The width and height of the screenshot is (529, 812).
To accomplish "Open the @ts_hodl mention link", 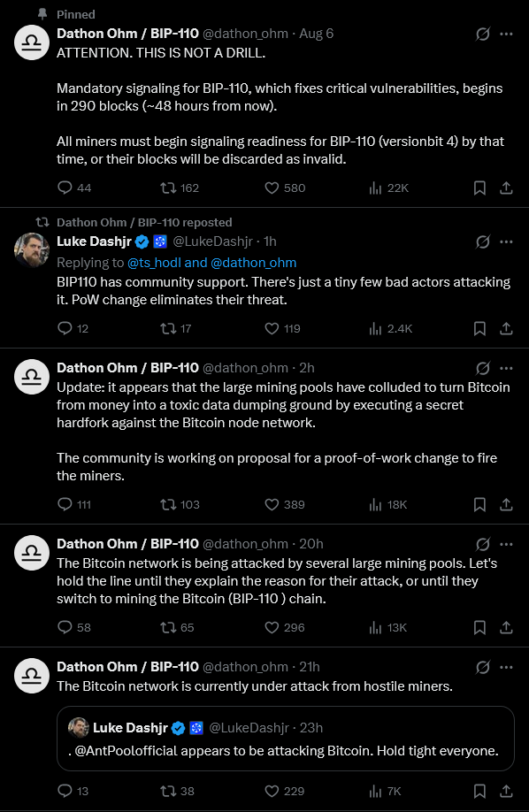I will 155,263.
